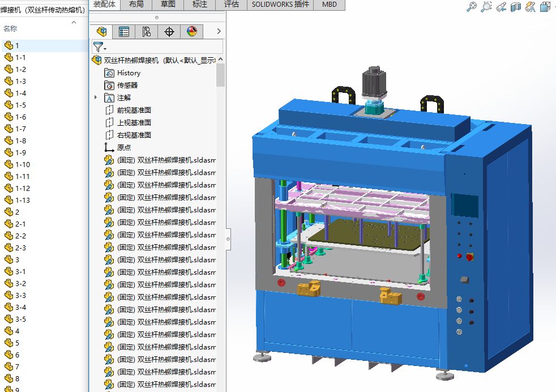Activate the Section View tool
This screenshot has height=392, width=556.
[x=515, y=7]
